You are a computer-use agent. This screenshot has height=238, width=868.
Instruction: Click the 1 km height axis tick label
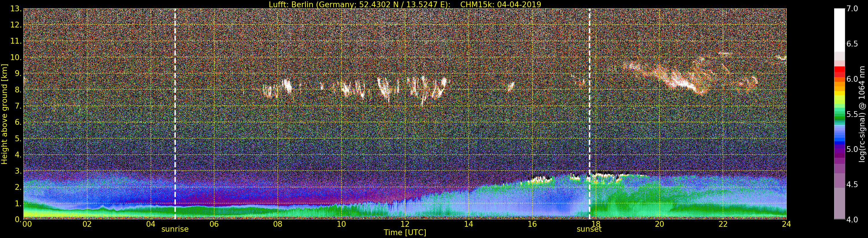click(18, 203)
